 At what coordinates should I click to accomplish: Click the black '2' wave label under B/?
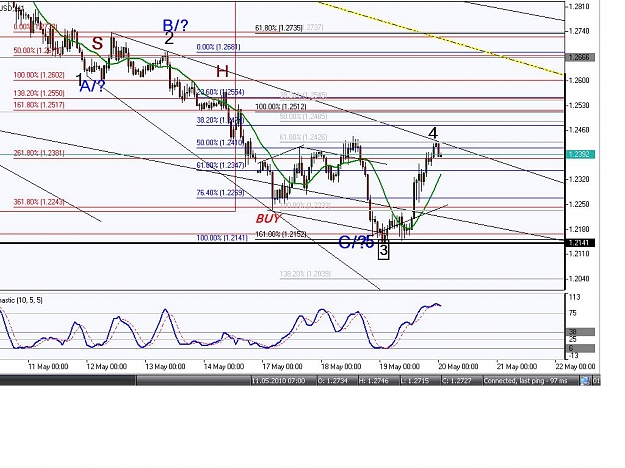coord(169,39)
